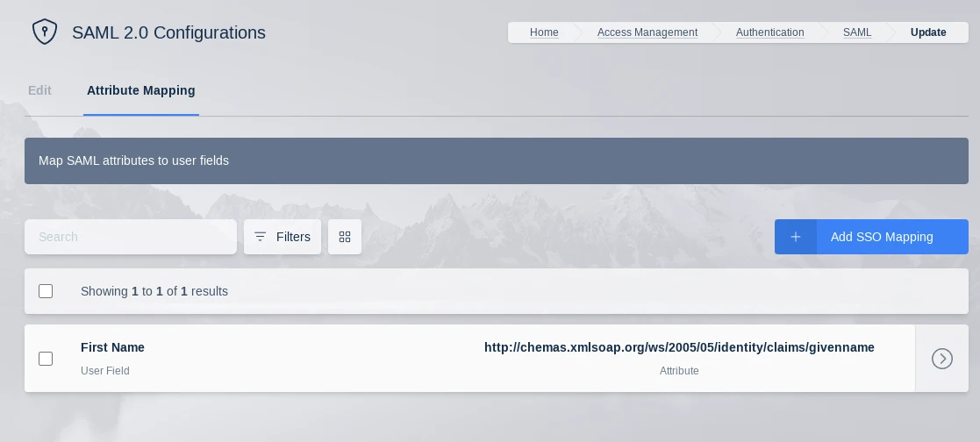Go to Home in the breadcrumb
980x442 pixels.
tap(544, 32)
